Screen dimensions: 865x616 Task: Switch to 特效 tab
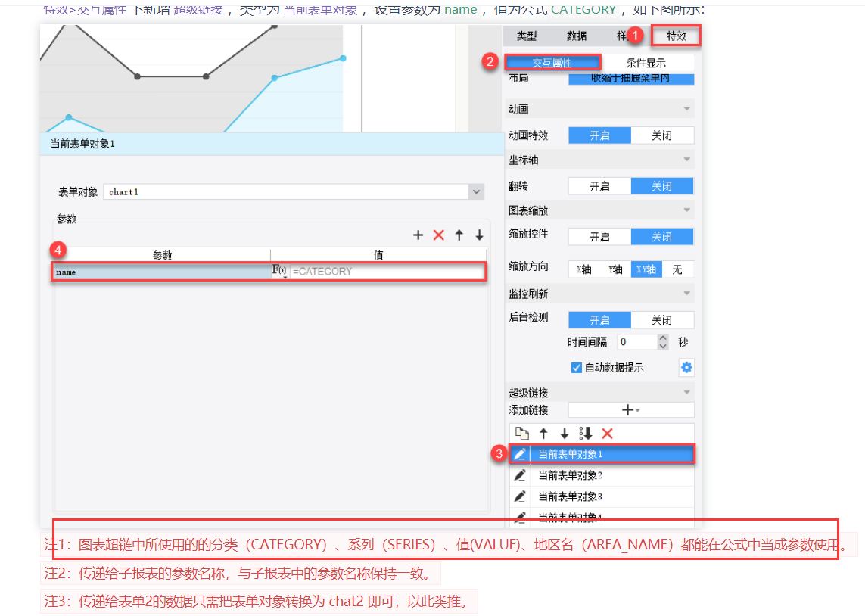click(x=677, y=36)
